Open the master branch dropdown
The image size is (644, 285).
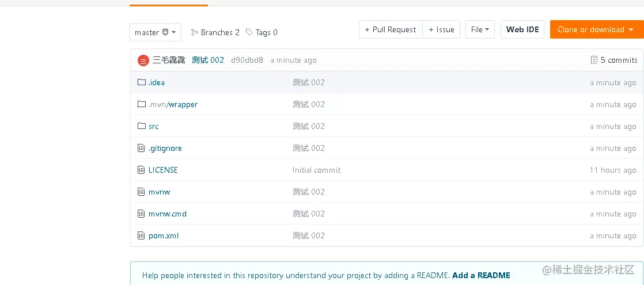(x=156, y=32)
